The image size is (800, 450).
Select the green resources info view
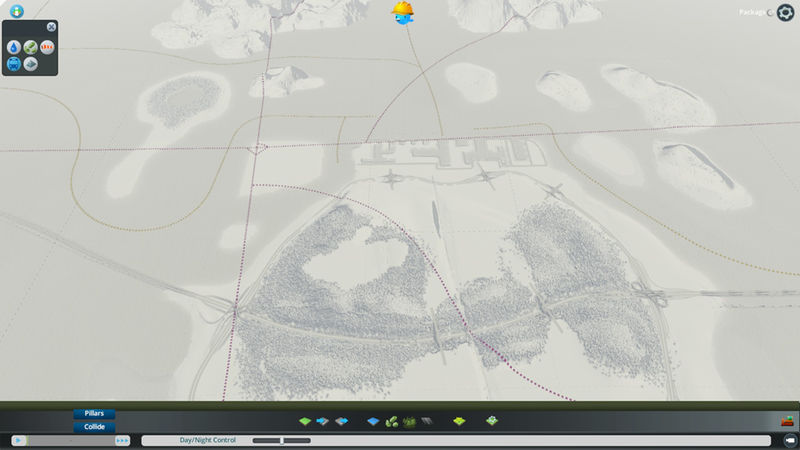coord(31,47)
